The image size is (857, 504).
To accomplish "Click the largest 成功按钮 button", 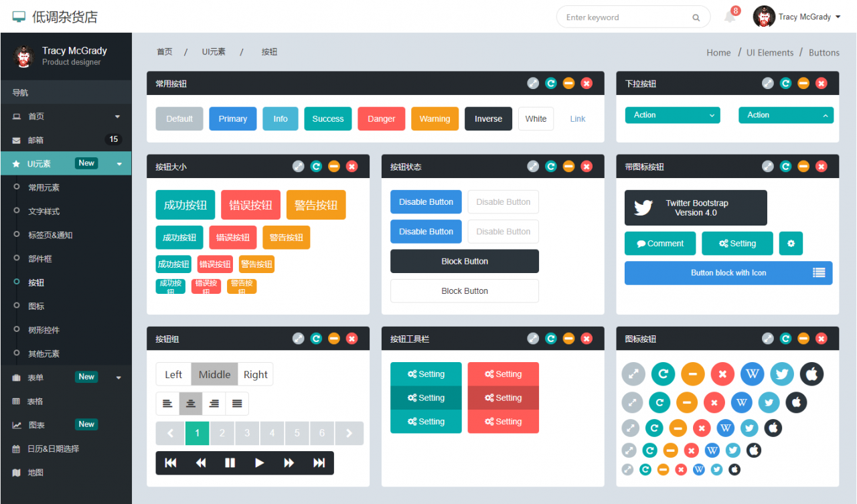I will pos(185,205).
